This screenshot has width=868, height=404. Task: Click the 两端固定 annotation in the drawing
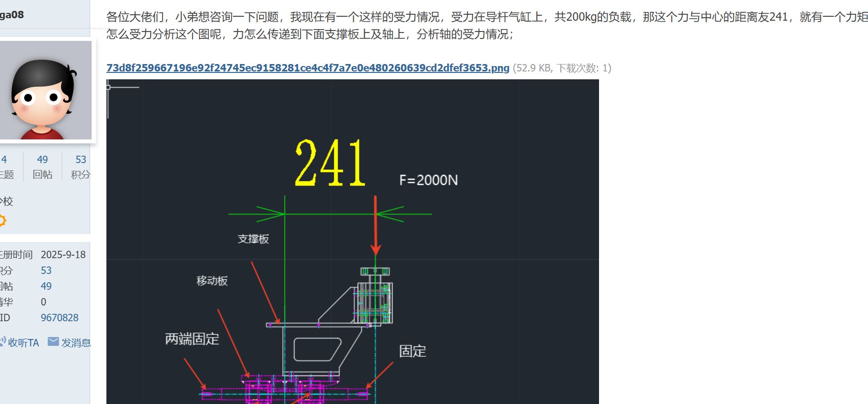tap(192, 339)
